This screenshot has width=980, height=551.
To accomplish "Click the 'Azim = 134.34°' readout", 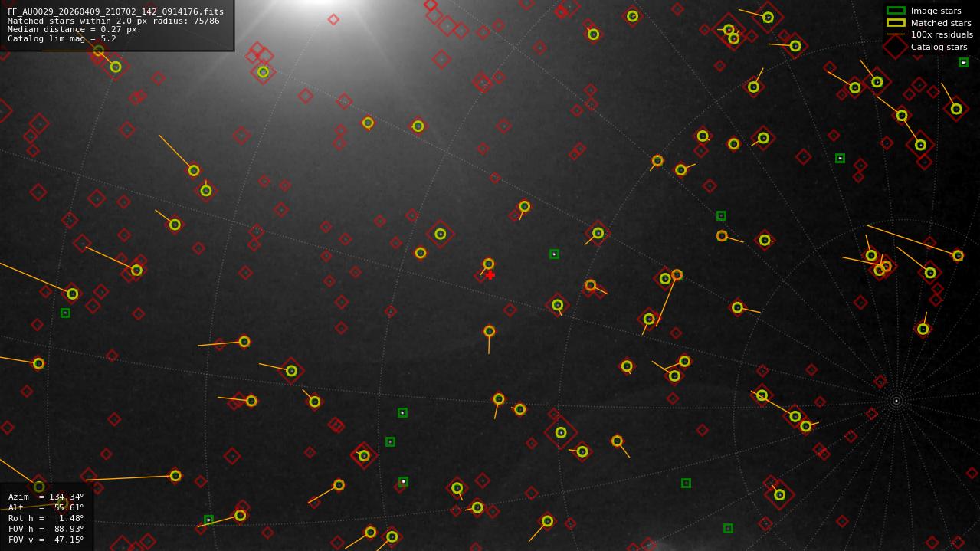I will coord(46,497).
